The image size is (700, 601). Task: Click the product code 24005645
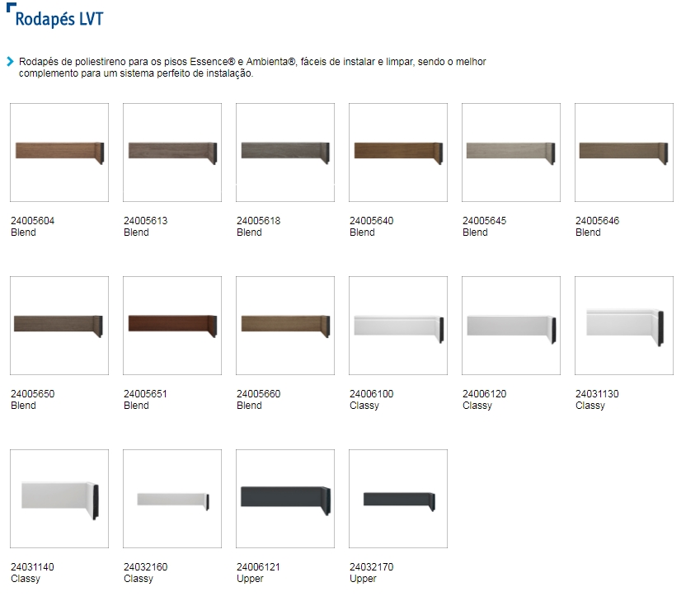coord(484,221)
